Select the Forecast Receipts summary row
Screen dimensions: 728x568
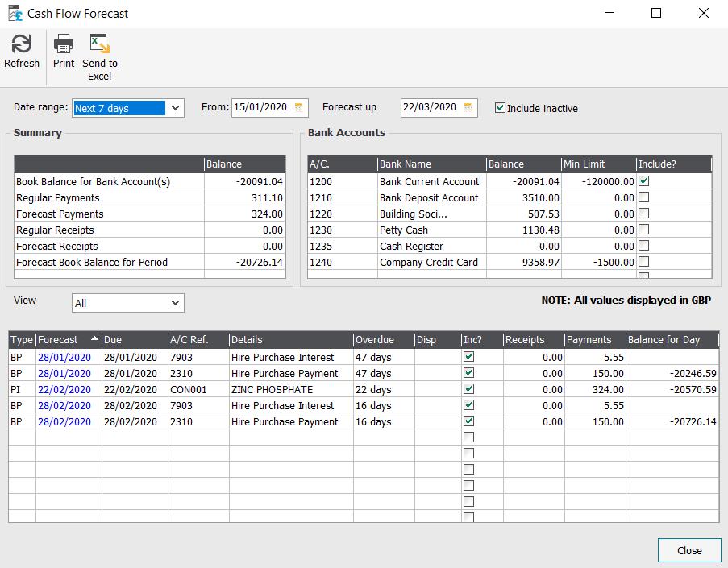coord(149,246)
